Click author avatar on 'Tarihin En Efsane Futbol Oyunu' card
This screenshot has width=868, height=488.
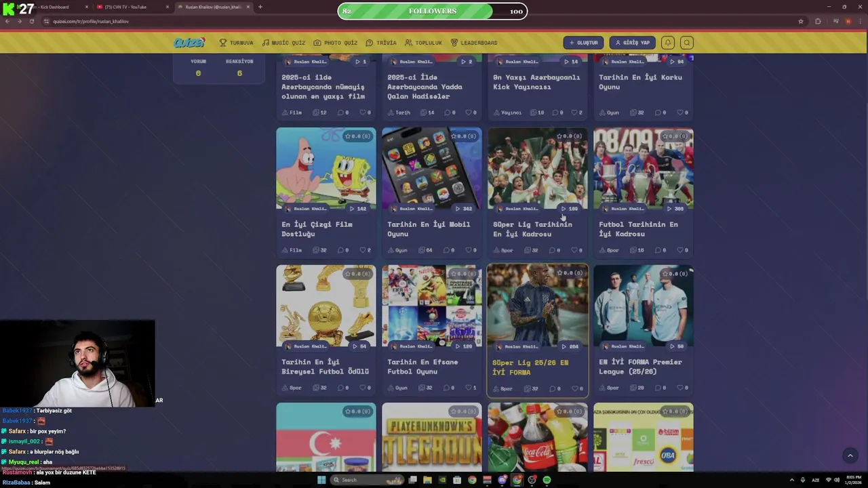click(x=394, y=346)
